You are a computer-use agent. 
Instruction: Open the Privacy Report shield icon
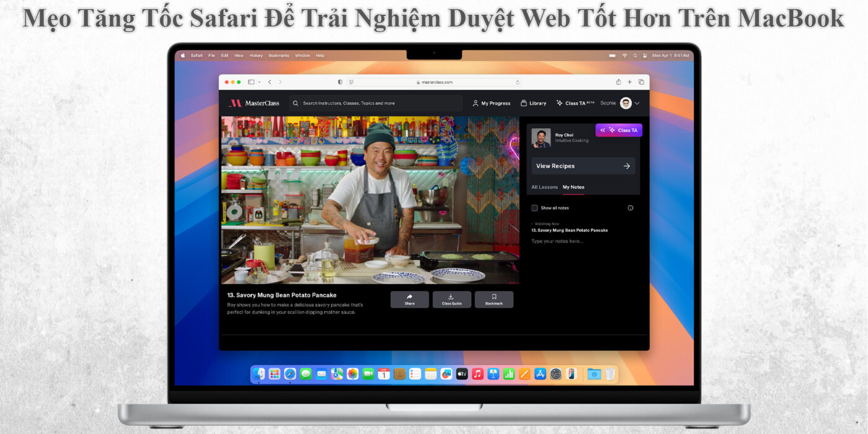[x=340, y=81]
